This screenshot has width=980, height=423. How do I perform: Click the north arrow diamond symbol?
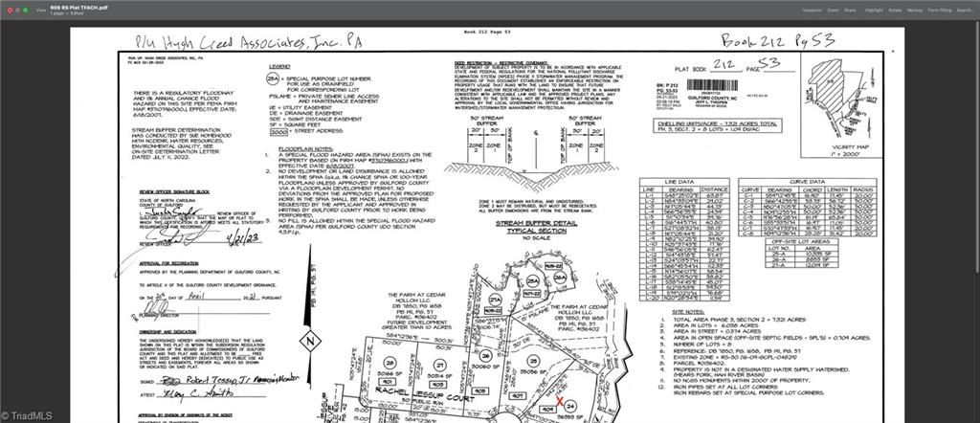(310, 341)
